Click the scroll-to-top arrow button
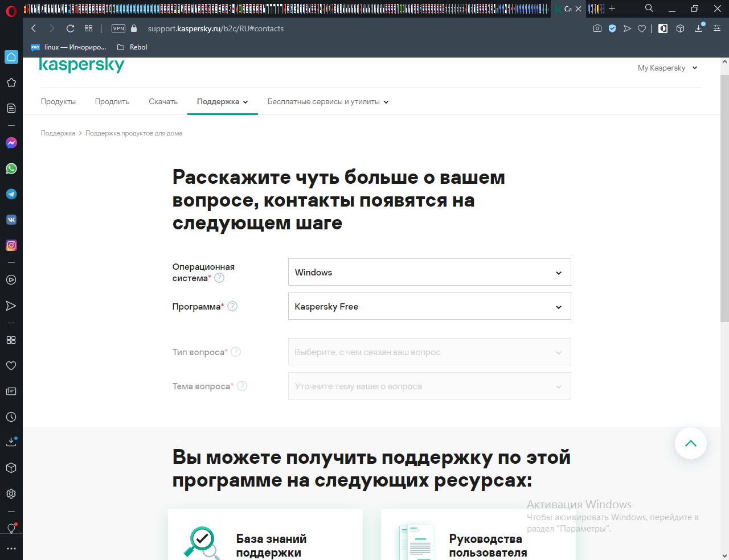 coord(691,443)
